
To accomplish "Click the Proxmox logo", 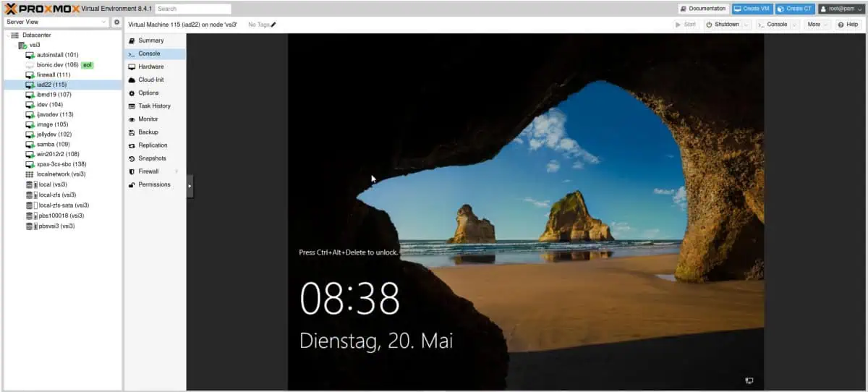I will click(x=38, y=9).
